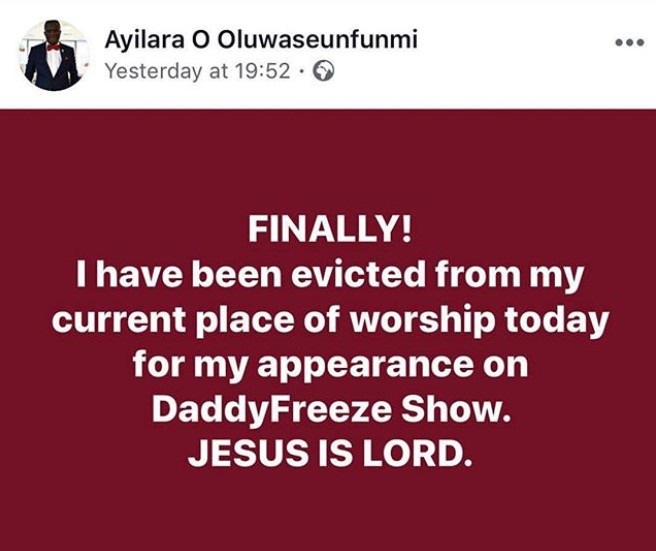
Task: Click the "FINALLY!" headline in the post
Action: [328, 232]
